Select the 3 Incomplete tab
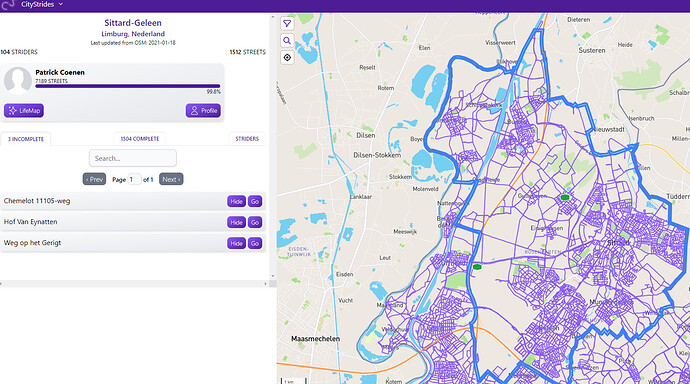The width and height of the screenshot is (690, 384). point(26,139)
